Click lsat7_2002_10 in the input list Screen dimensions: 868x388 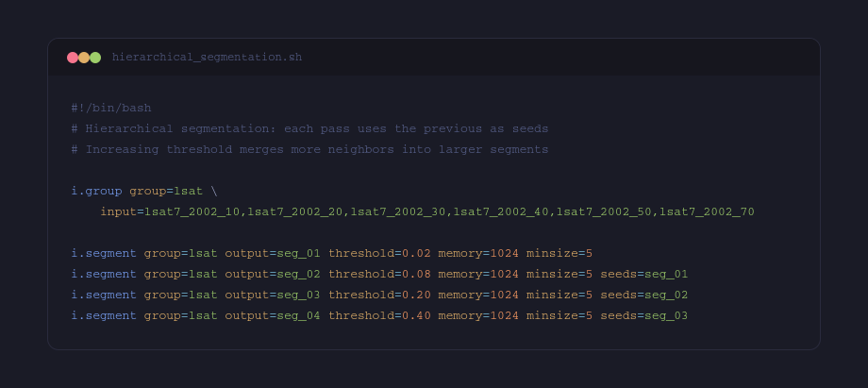pyautogui.click(x=192, y=211)
